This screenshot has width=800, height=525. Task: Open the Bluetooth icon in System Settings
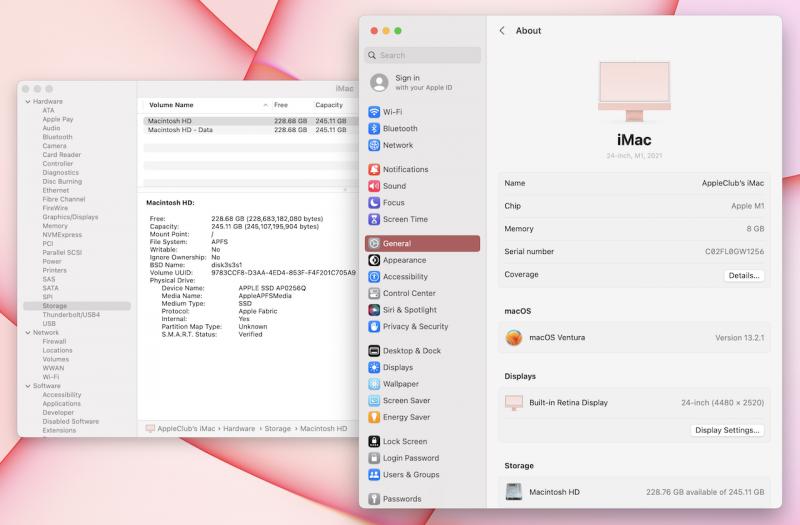click(374, 129)
